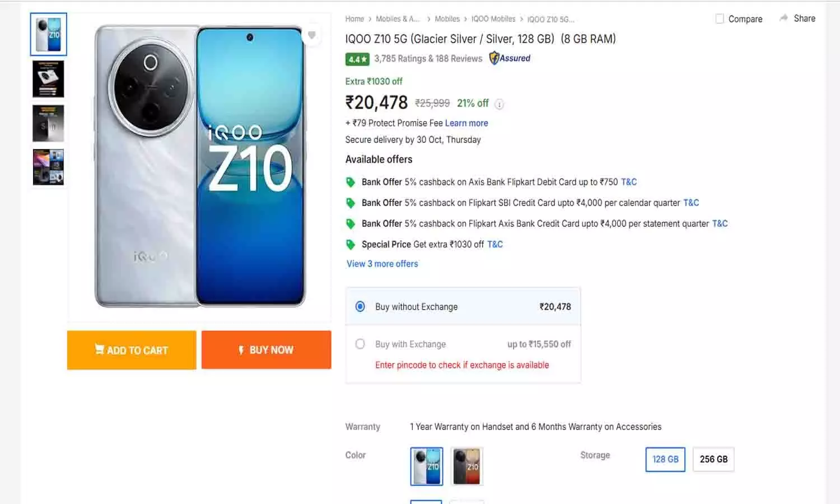Add phone to wishlist via heart icon
Screen dimensions: 840x504
click(312, 35)
